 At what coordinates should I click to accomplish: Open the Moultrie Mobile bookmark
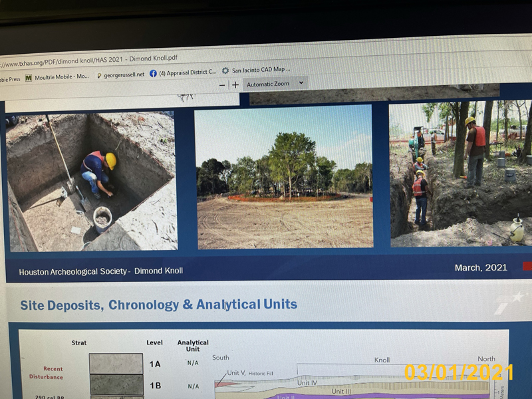coord(57,77)
